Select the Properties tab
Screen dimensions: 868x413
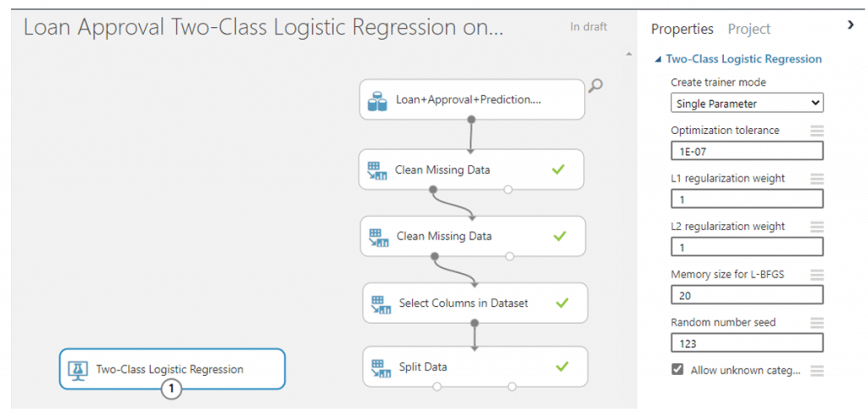click(x=682, y=29)
